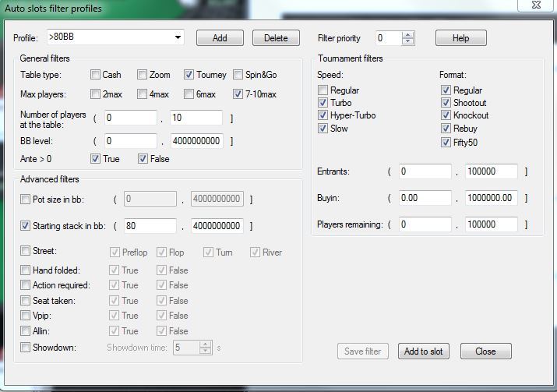This screenshot has height=392, width=557.
Task: Click the Add to slot button
Action: click(424, 351)
